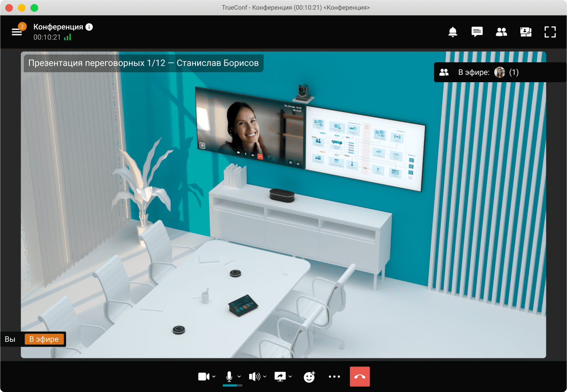Click the orange "В эфире" status button
The image size is (567, 392).
pyautogui.click(x=44, y=339)
